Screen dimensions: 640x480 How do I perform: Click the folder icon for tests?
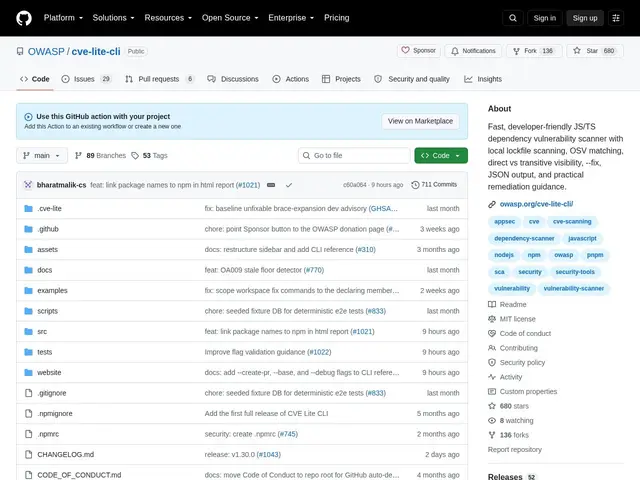point(28,352)
